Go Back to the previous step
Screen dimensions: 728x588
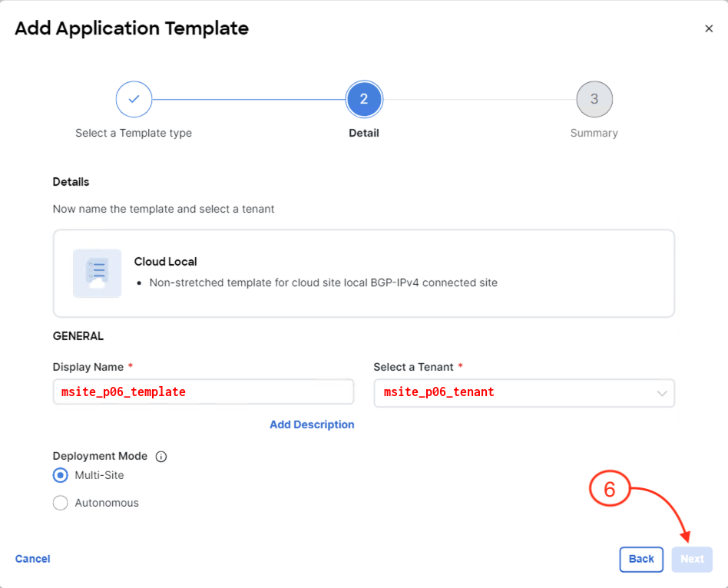641,559
